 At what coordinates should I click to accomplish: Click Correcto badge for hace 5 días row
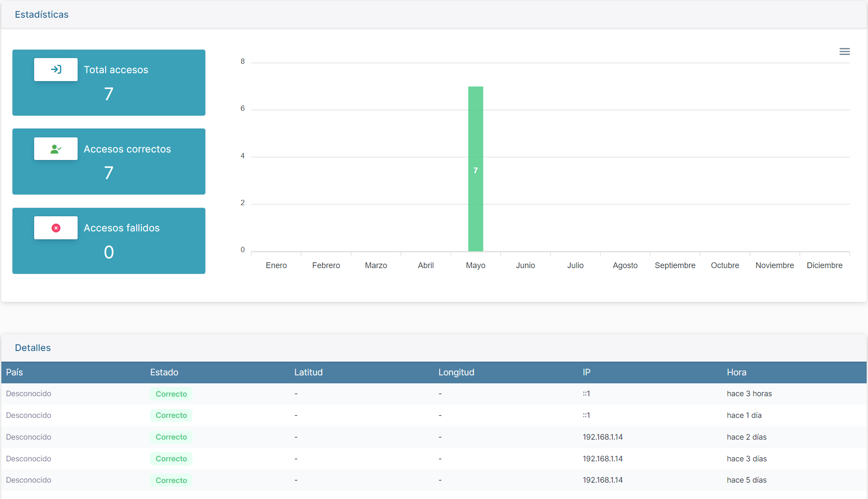click(x=171, y=480)
